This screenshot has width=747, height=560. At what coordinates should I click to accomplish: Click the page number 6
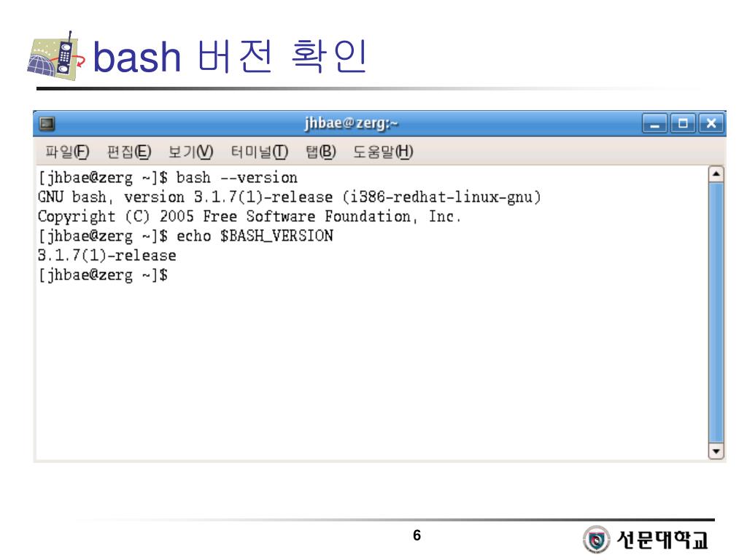417,535
